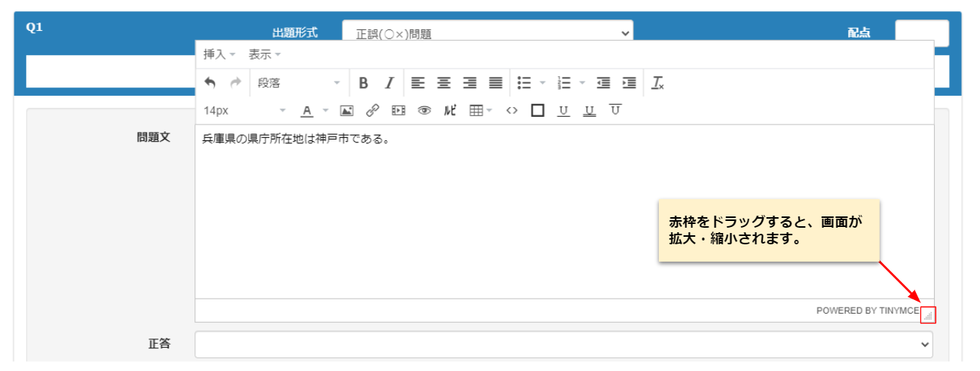
Task: Toggle bold formatting
Action: pyautogui.click(x=363, y=83)
